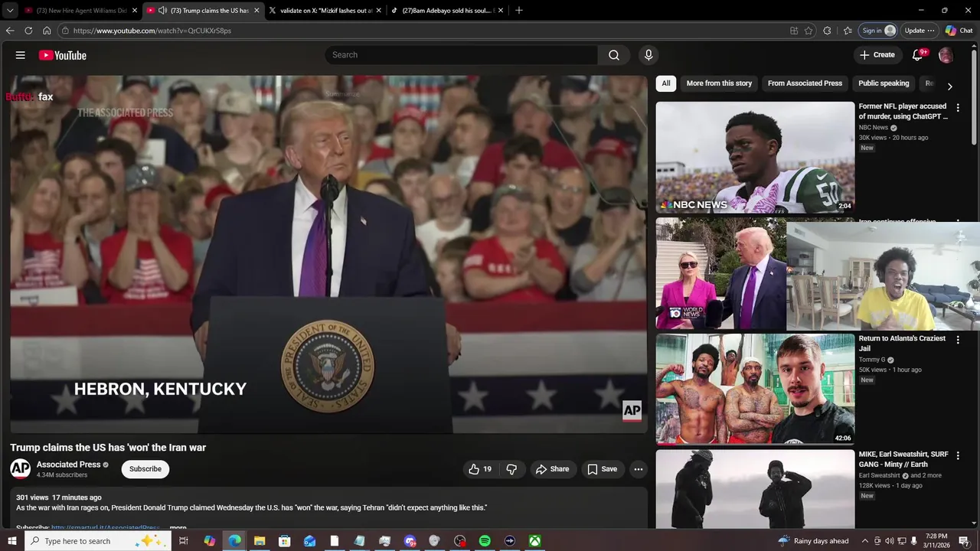Open the 10 World News Trump thumbnail
This screenshot has height=551, width=980.
click(720, 274)
